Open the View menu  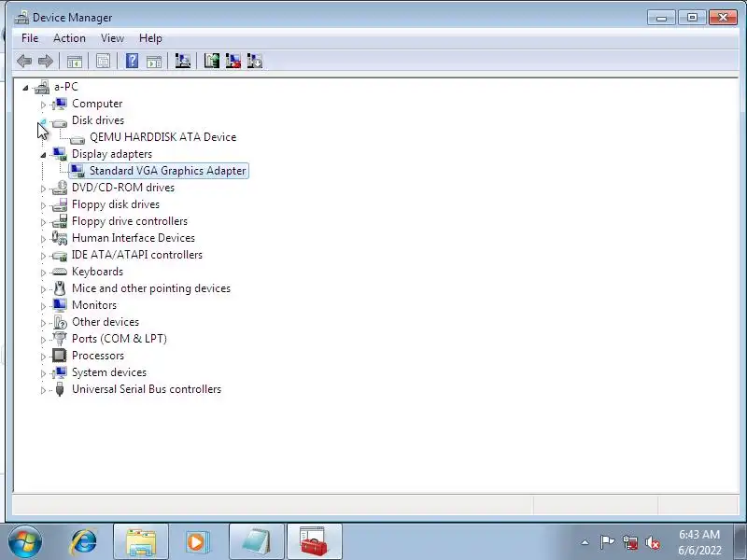point(112,38)
